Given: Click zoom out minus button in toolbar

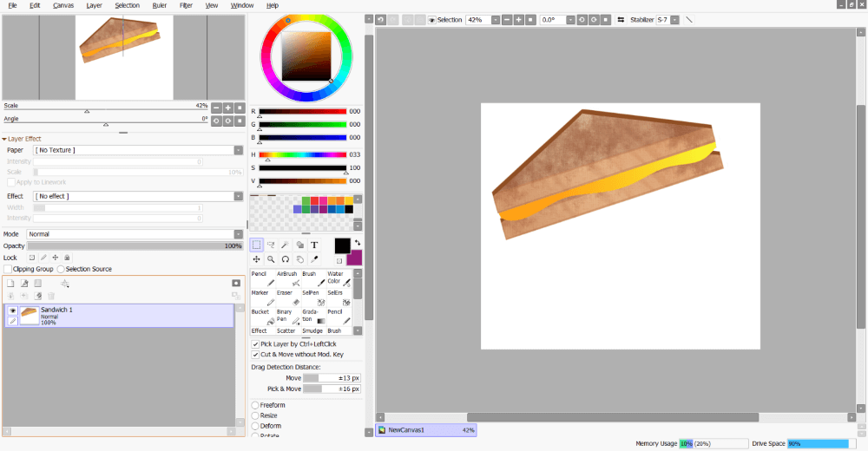Looking at the screenshot, I should [507, 20].
